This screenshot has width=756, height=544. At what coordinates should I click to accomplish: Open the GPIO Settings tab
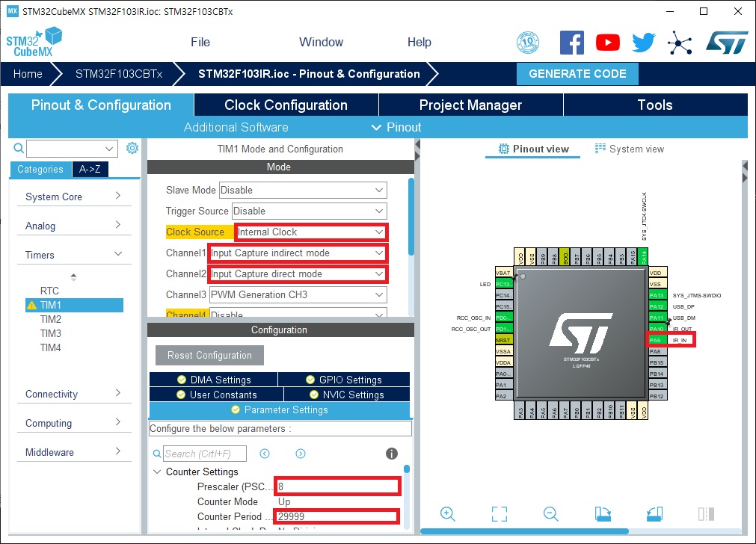point(344,380)
